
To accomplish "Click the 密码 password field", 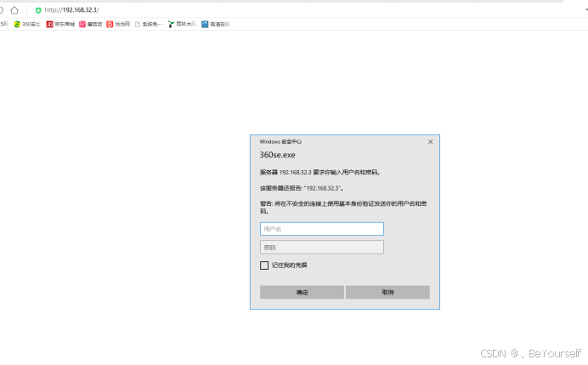I will click(322, 247).
